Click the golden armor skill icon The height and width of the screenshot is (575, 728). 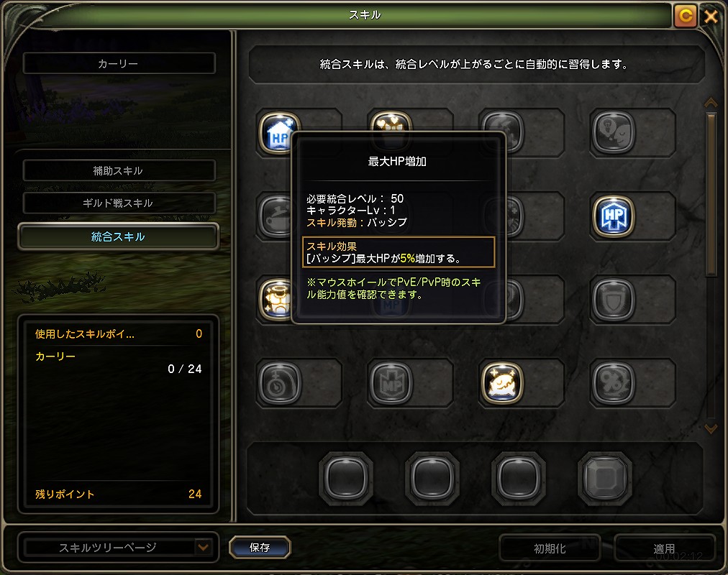[277, 300]
